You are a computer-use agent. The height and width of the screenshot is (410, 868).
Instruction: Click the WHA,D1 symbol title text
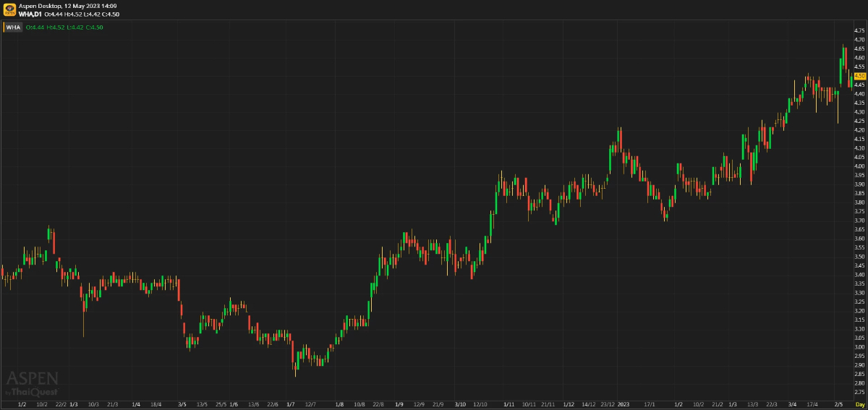(31, 14)
